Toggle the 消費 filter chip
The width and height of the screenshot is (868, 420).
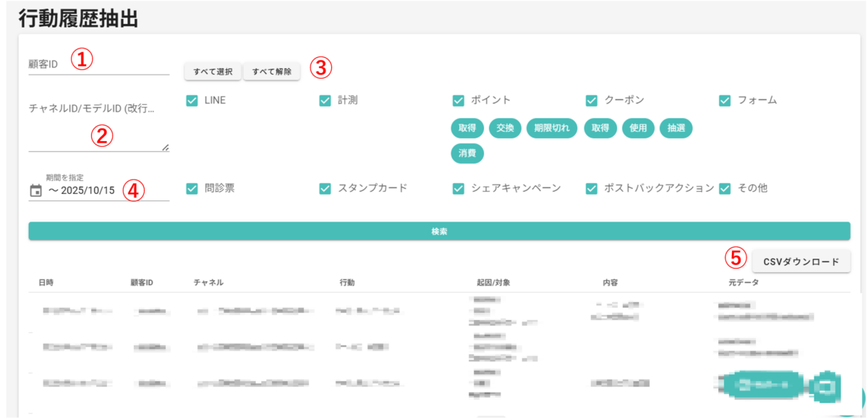coord(467,154)
